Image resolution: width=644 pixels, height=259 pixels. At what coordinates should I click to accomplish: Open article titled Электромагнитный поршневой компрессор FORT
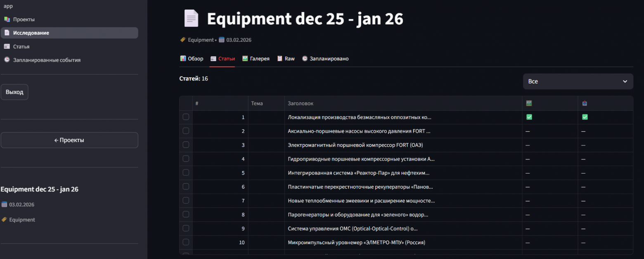355,145
